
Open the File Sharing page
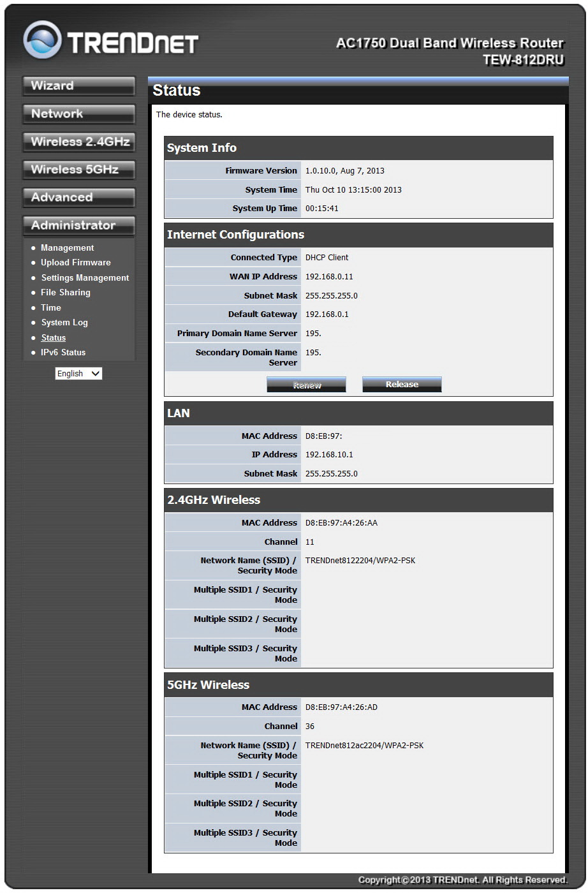tap(66, 292)
